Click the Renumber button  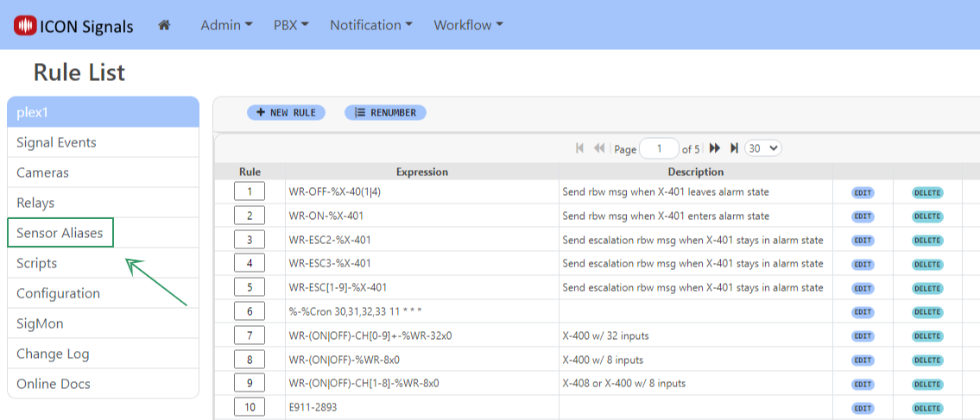385,113
